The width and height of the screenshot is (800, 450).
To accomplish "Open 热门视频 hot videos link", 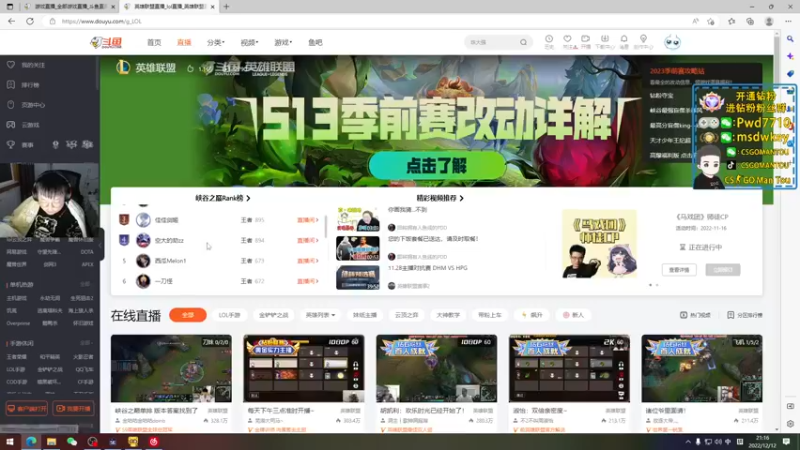I will (695, 315).
